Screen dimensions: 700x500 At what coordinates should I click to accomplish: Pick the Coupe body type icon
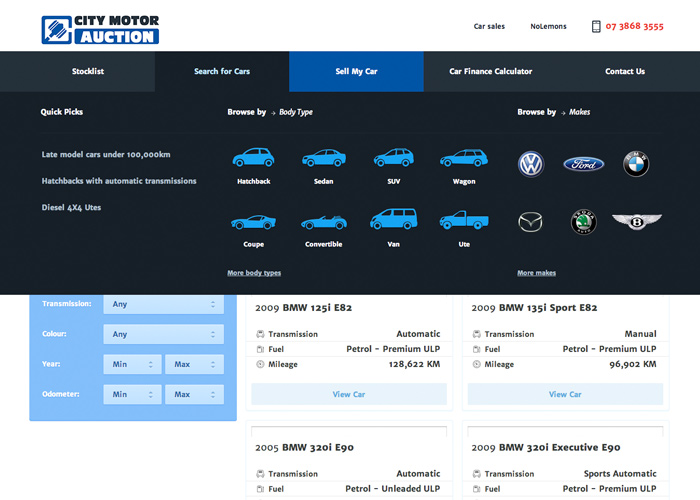pyautogui.click(x=253, y=222)
